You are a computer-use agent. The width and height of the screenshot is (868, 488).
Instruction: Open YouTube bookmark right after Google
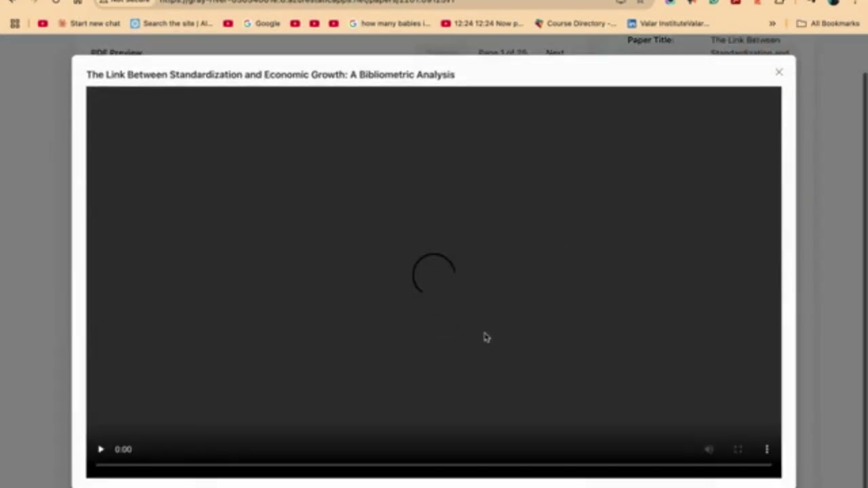pos(295,24)
